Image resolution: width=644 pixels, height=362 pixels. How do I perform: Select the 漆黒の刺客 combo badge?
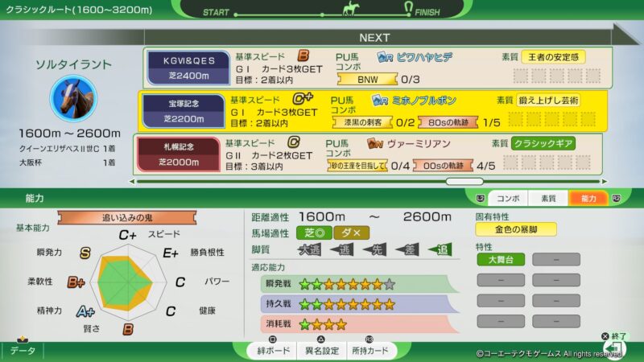[x=362, y=122]
